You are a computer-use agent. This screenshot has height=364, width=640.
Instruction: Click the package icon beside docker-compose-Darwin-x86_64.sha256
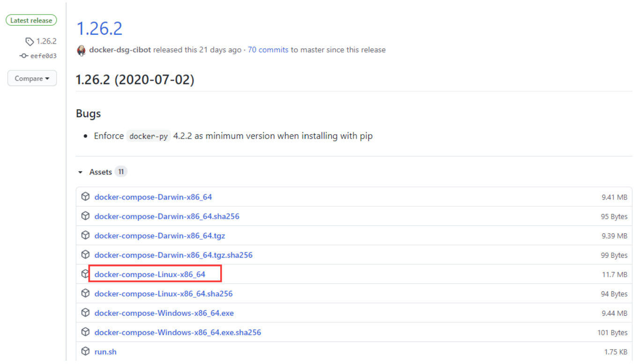pyautogui.click(x=85, y=216)
